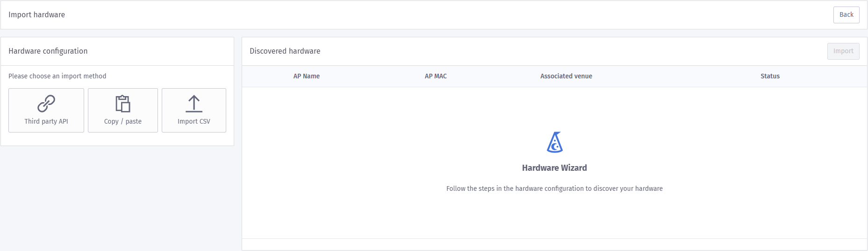Click the AP Name column header
Screen dimensions: 868x251
307,76
